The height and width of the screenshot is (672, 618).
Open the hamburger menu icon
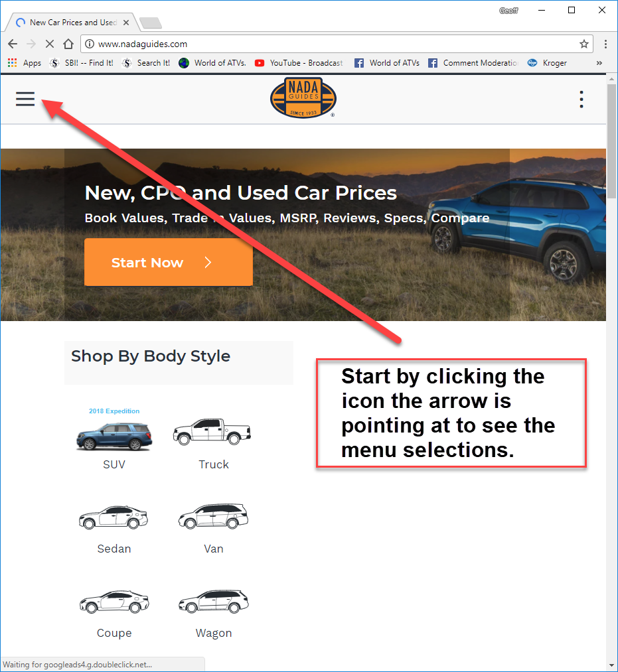[25, 99]
